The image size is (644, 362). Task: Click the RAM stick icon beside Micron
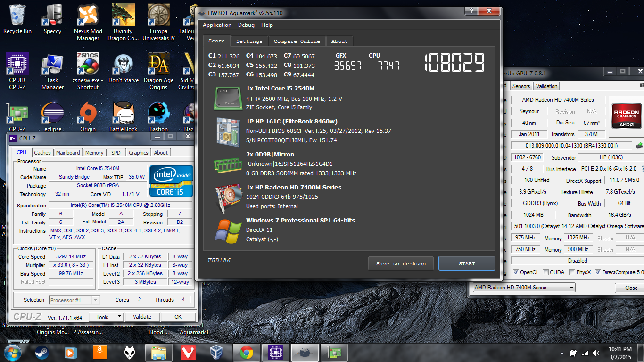click(x=228, y=165)
